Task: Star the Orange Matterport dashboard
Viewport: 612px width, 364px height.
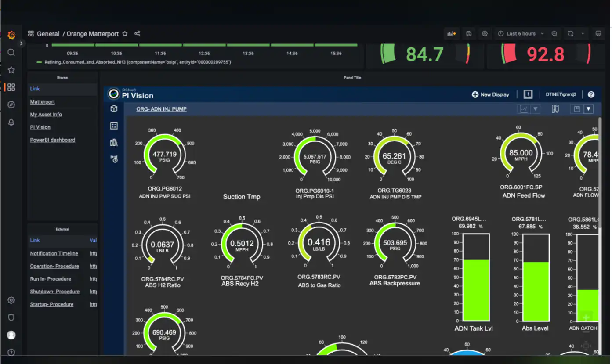Action: pyautogui.click(x=125, y=34)
